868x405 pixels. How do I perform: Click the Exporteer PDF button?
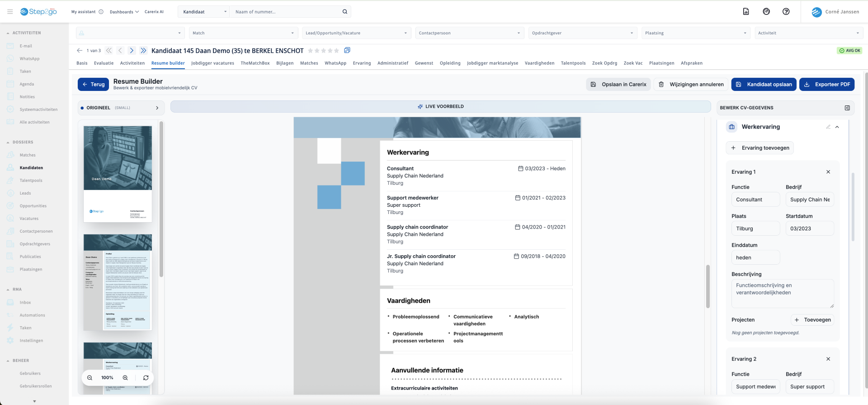tap(827, 85)
